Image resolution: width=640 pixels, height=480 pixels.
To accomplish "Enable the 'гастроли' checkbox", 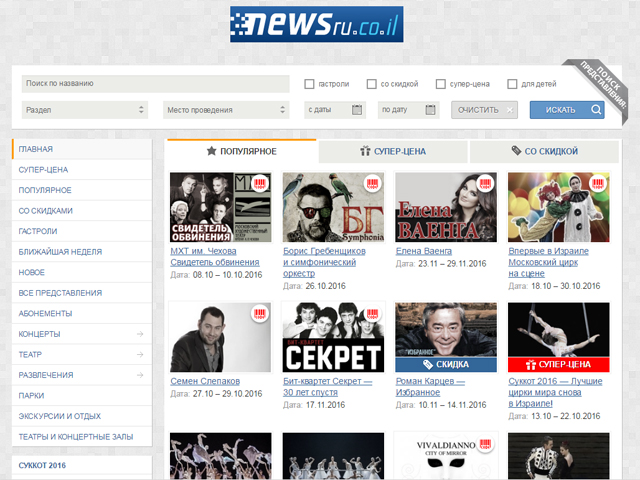I will coord(309,84).
